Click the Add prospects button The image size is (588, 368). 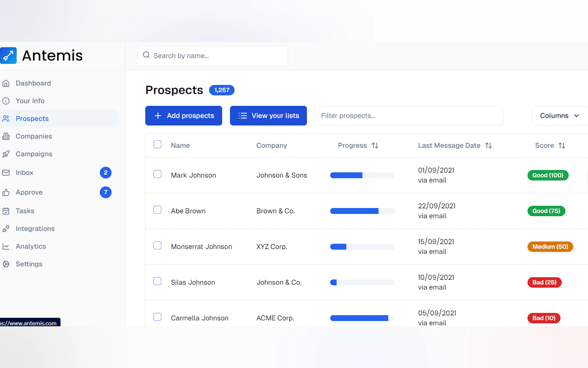tap(184, 116)
